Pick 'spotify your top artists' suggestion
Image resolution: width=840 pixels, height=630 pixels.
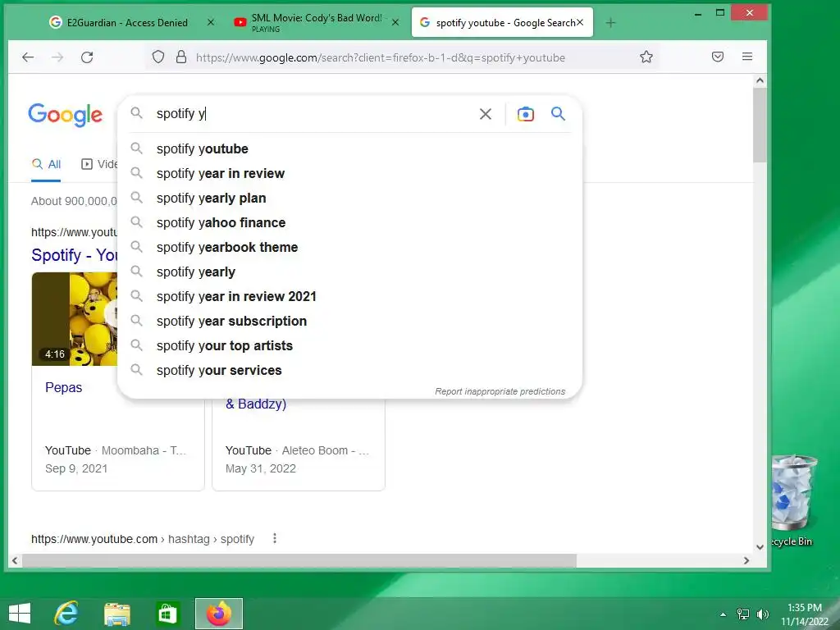(349, 346)
